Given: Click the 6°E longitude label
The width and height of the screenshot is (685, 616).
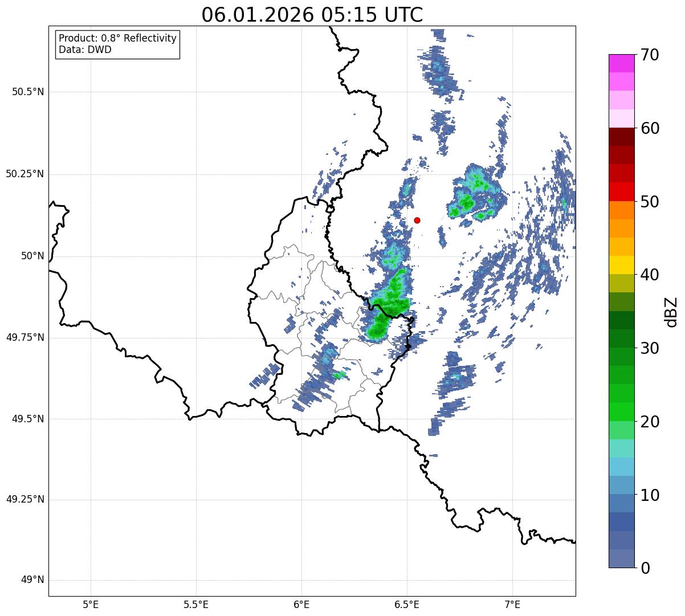Looking at the screenshot, I should 301,605.
